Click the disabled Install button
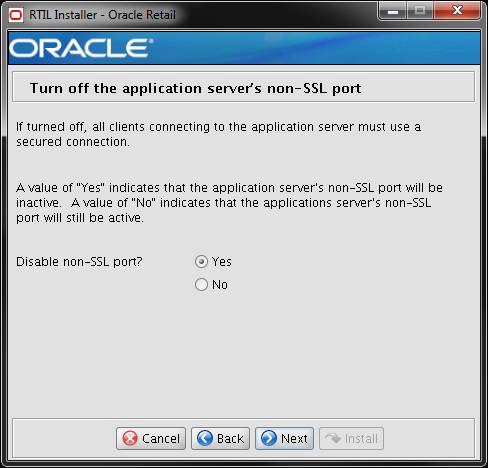The width and height of the screenshot is (488, 468). coord(351,438)
